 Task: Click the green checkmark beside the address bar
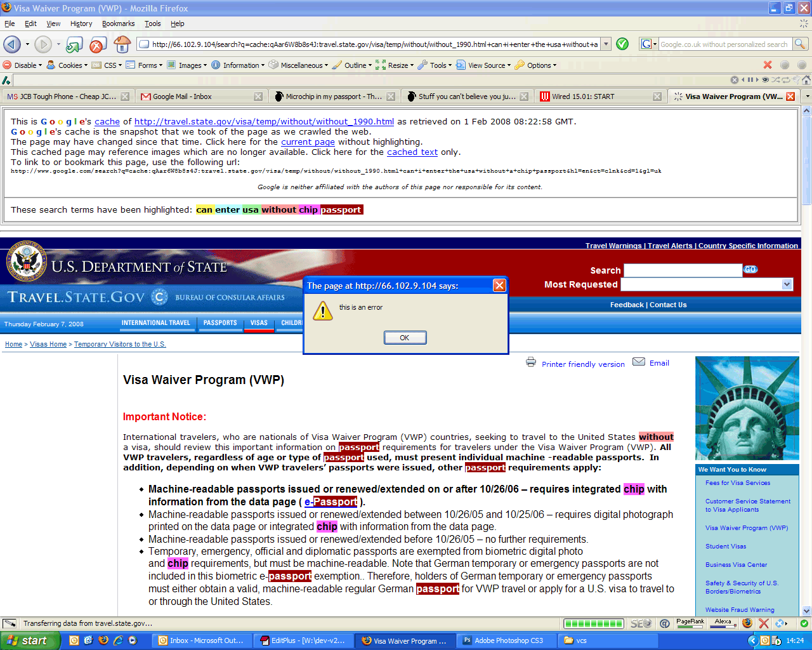click(622, 44)
